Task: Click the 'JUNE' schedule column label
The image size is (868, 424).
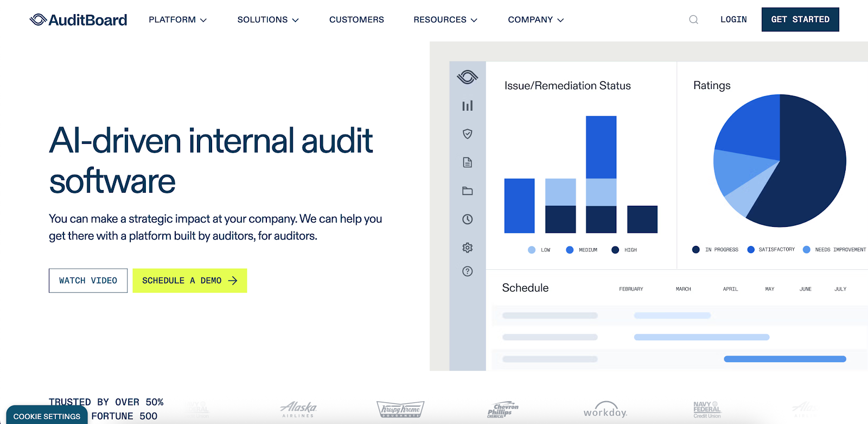Action: (x=806, y=289)
